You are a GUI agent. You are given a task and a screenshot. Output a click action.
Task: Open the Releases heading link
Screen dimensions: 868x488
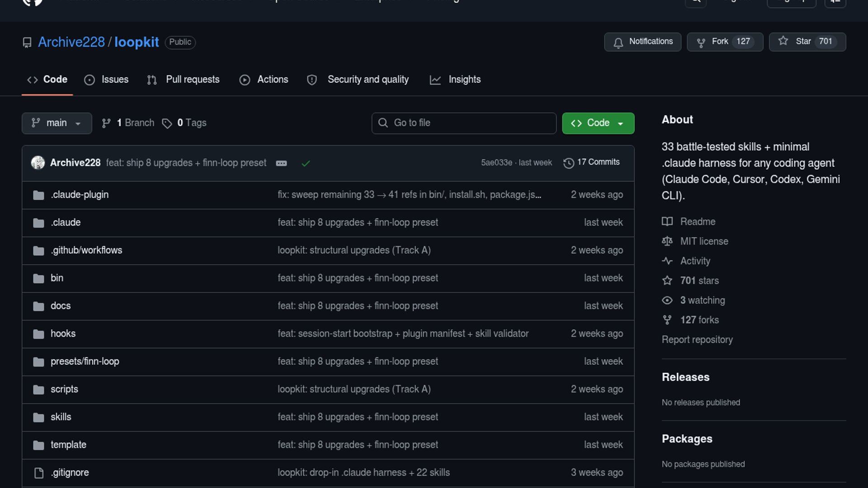(685, 377)
